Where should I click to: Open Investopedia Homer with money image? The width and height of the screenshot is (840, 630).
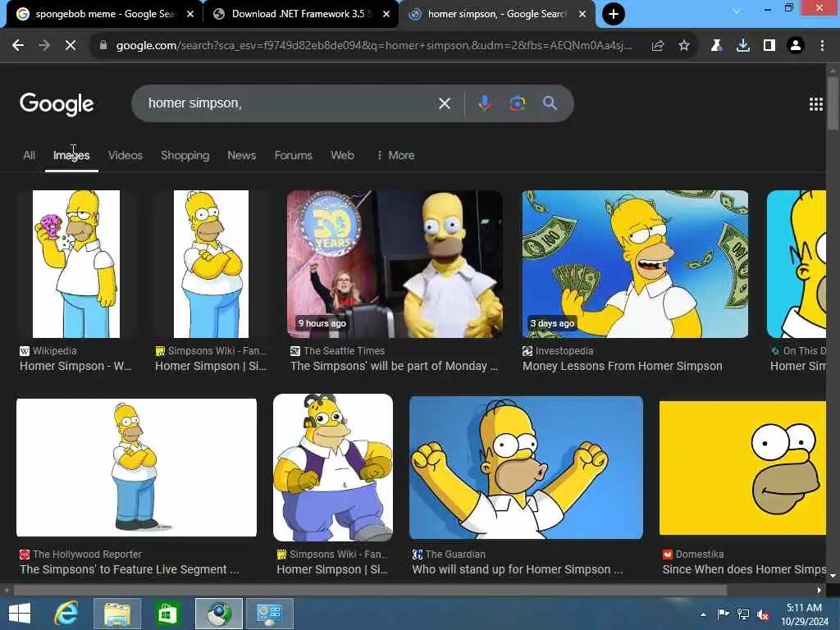(635, 264)
